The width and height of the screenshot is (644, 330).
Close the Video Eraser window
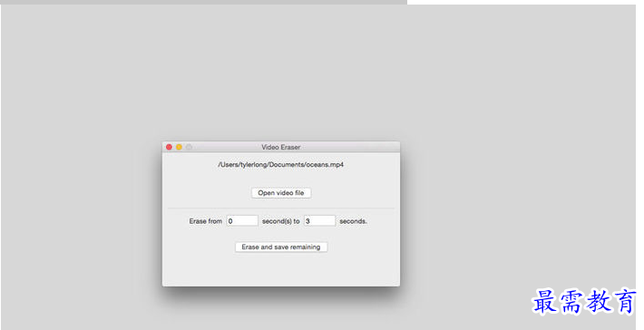pos(170,147)
